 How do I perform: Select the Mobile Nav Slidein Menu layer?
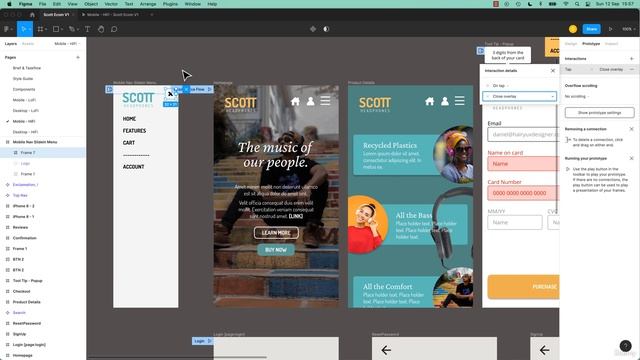[x=35, y=142]
